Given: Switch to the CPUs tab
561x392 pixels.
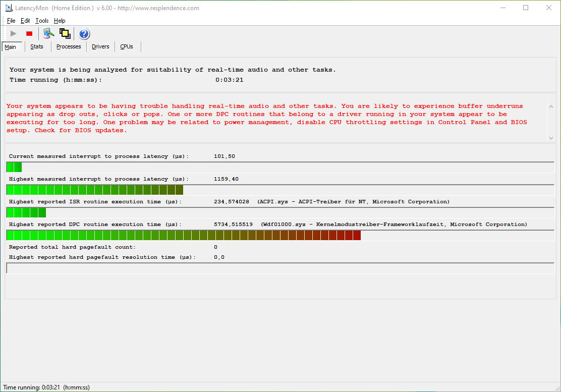Looking at the screenshot, I should (x=127, y=46).
